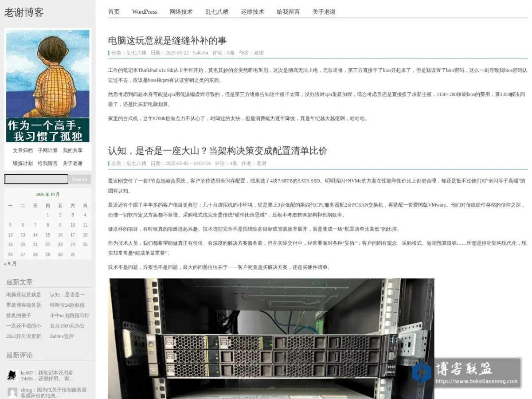
Task: Click author 老谢 on the 认知 post
Action: point(261,164)
